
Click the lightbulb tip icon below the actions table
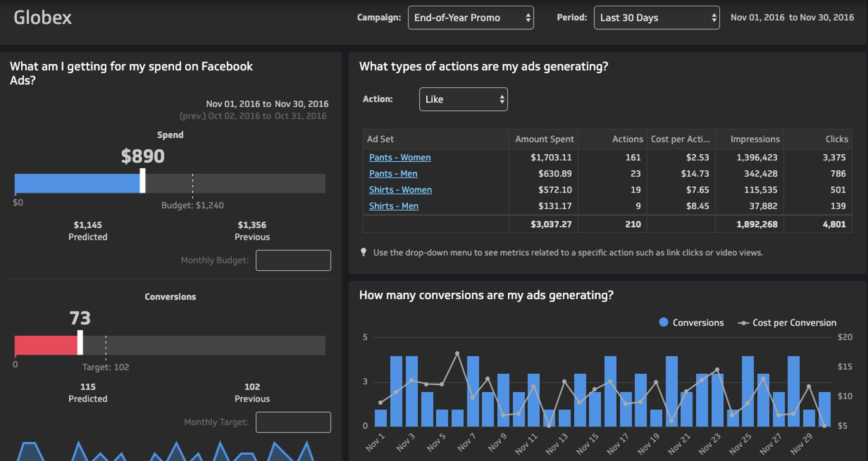click(x=363, y=253)
